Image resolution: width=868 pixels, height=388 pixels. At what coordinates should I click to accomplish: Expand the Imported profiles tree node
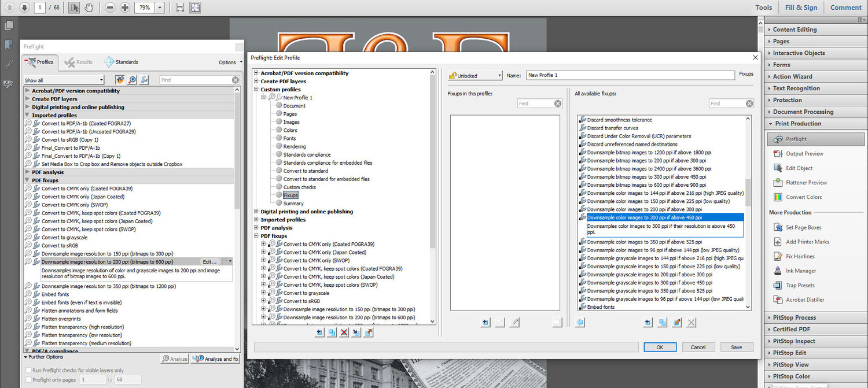(x=256, y=220)
